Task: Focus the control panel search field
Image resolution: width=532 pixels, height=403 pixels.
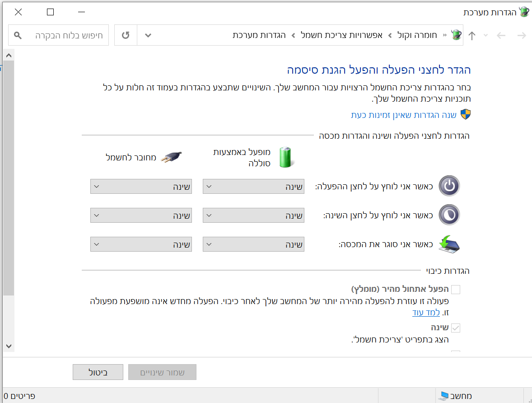Action: (x=58, y=35)
